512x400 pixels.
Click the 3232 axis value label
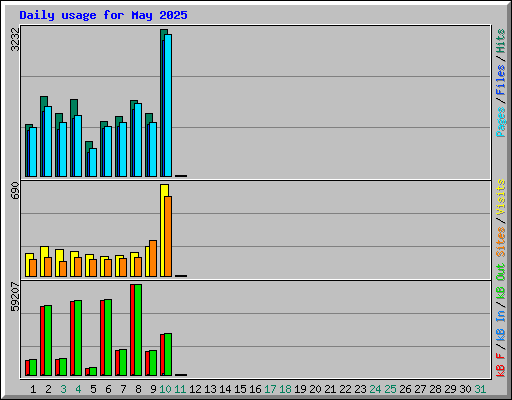pyautogui.click(x=15, y=39)
